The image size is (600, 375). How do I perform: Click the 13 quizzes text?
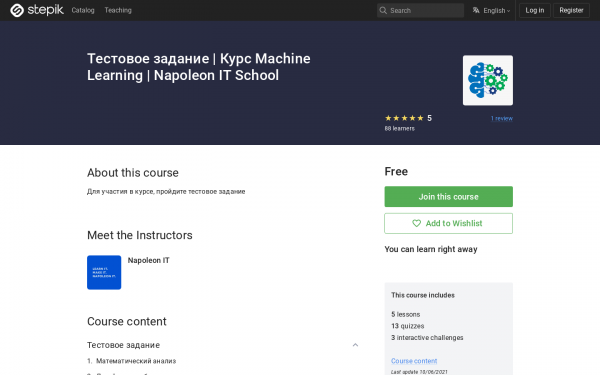[408, 326]
